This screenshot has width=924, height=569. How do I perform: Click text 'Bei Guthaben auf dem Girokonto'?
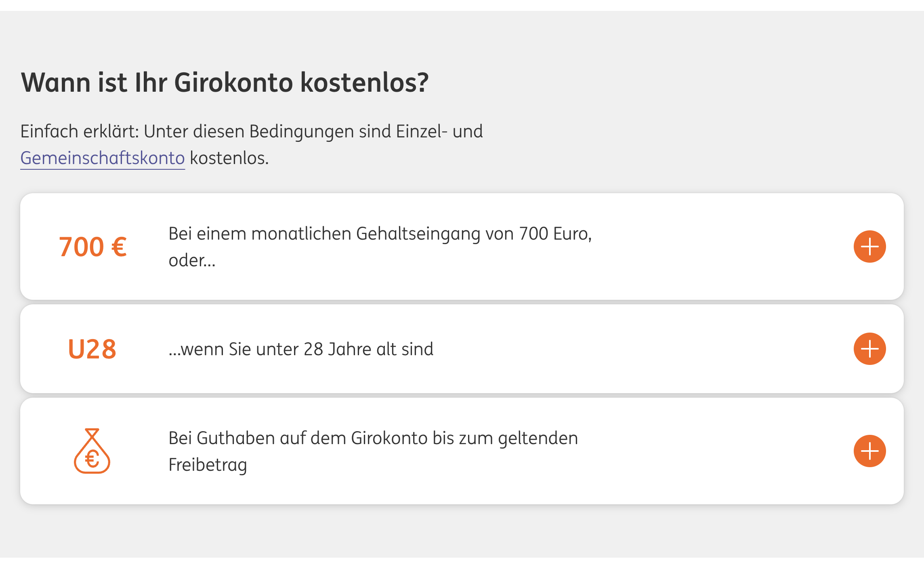pyautogui.click(x=298, y=438)
